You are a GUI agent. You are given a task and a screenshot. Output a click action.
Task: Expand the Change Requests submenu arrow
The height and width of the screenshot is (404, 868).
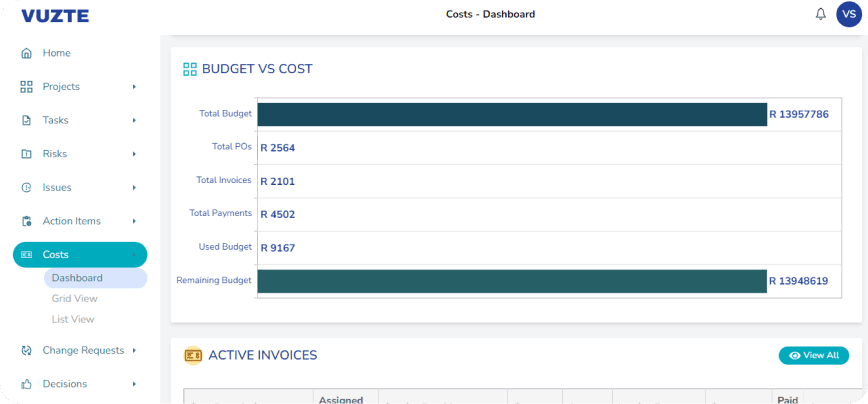134,350
